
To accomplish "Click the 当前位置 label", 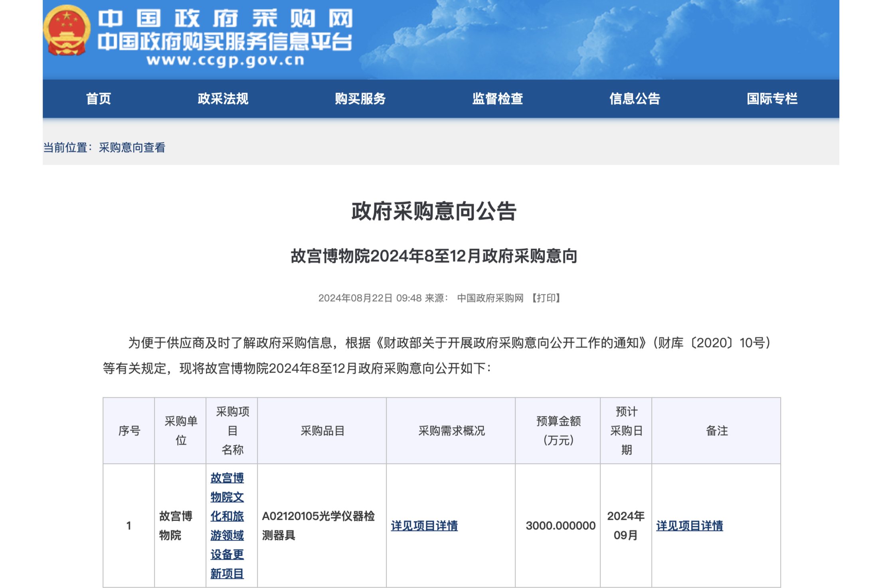I will [x=67, y=148].
